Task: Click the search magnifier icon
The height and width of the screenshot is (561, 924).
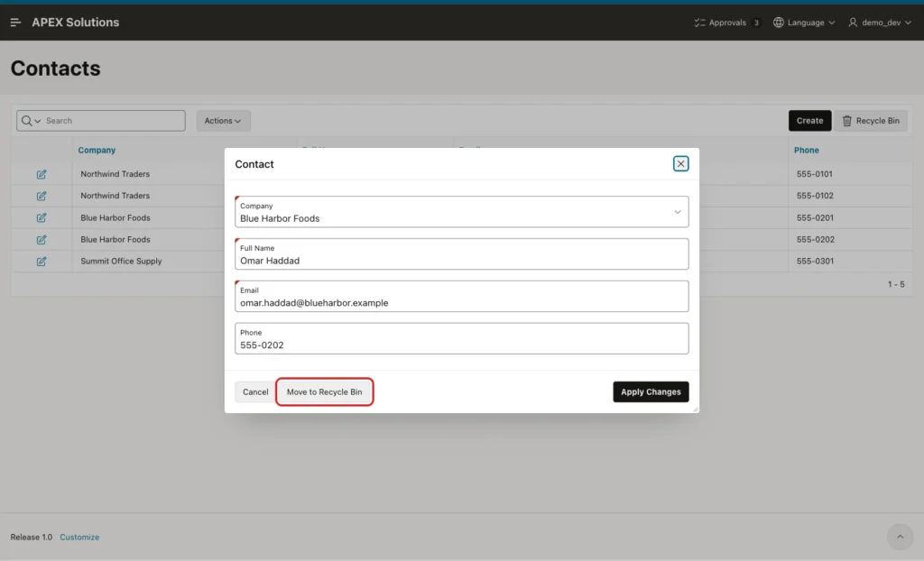Action: pyautogui.click(x=26, y=121)
